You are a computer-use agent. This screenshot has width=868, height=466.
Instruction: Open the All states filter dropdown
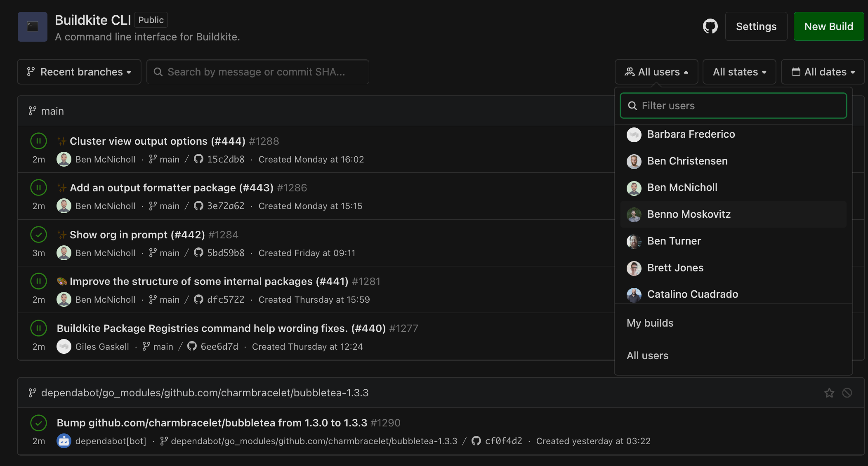[739, 72]
